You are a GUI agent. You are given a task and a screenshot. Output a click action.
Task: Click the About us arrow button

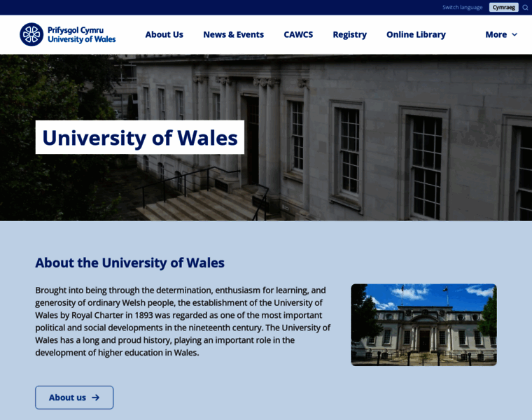click(x=74, y=398)
